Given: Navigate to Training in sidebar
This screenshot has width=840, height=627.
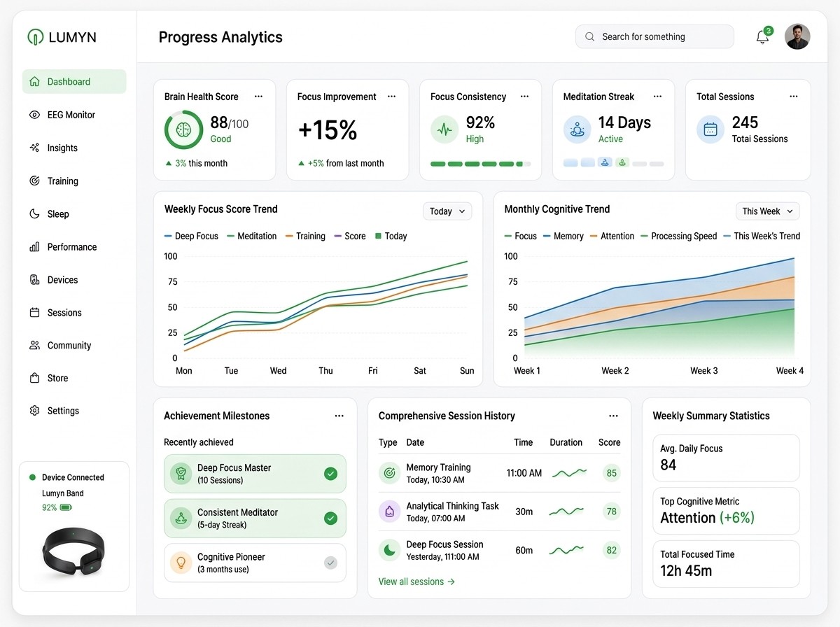Looking at the screenshot, I should (x=74, y=181).
